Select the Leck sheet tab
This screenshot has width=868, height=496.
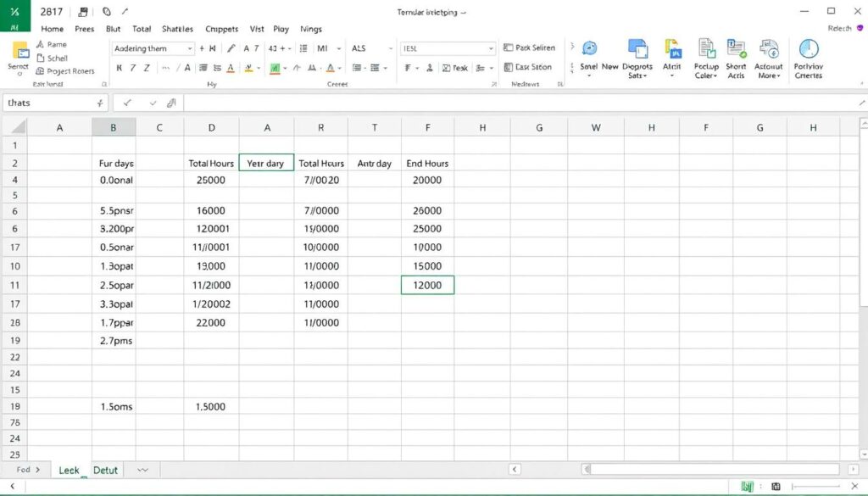(70, 470)
